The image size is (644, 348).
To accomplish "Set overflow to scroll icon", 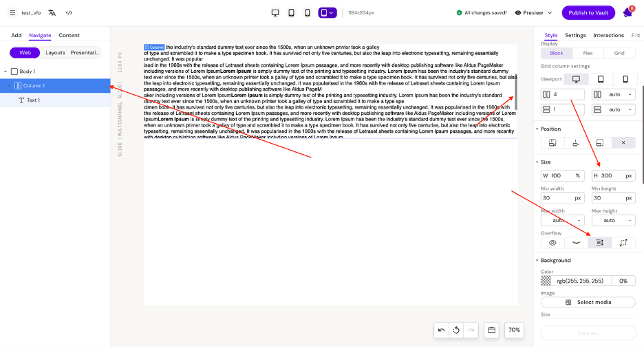I will [599, 243].
